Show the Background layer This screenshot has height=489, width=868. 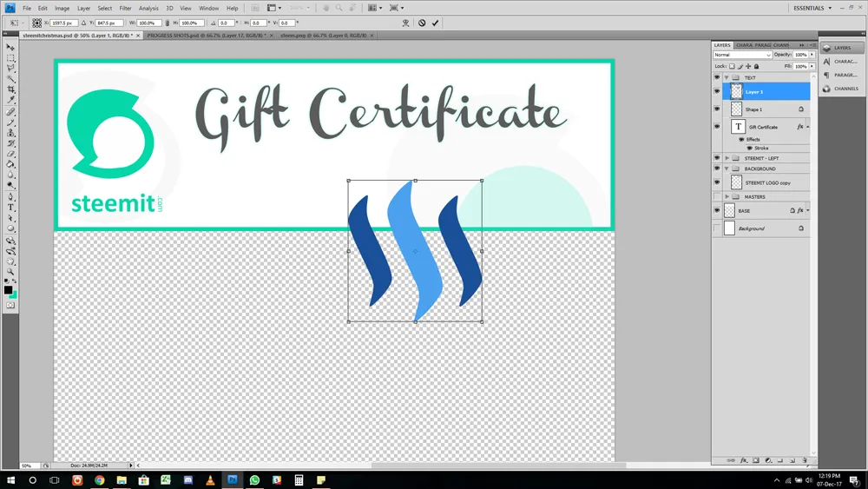pyautogui.click(x=717, y=228)
